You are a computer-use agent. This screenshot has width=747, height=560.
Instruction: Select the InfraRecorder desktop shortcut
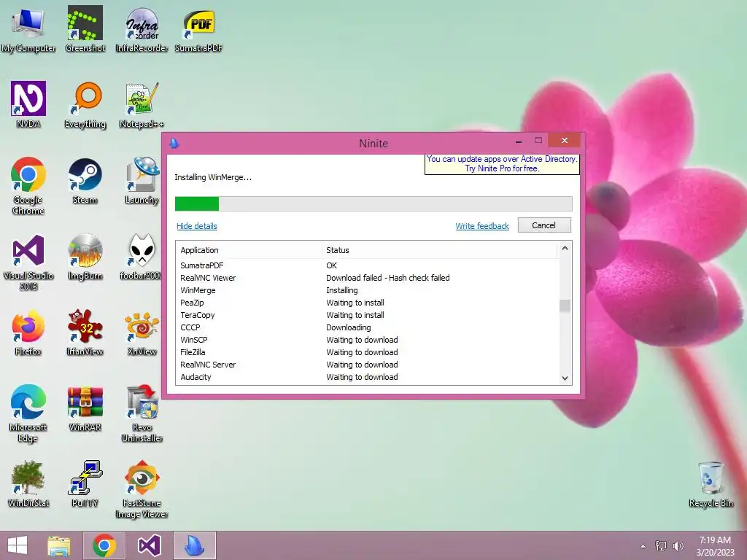coord(142,29)
